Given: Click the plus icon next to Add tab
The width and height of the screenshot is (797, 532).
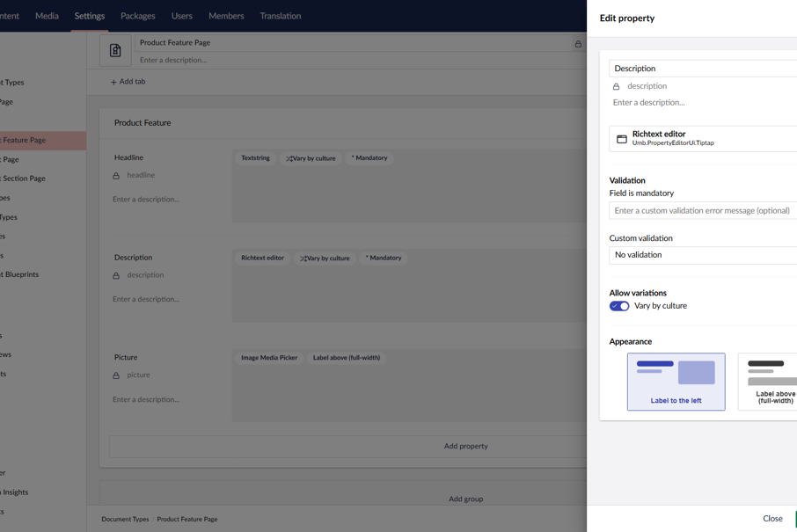Looking at the screenshot, I should [113, 81].
